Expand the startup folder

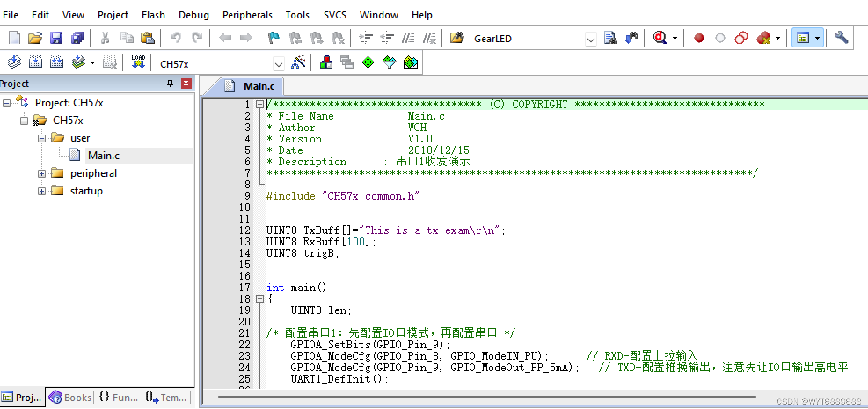pos(42,191)
